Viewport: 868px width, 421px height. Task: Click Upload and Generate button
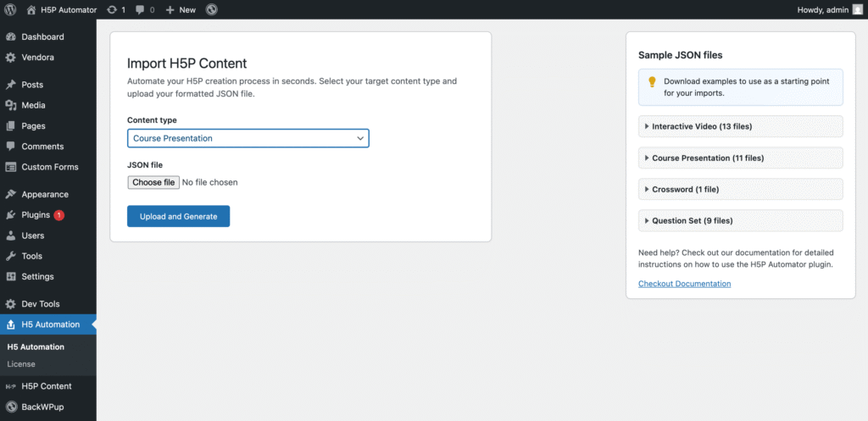(x=178, y=216)
